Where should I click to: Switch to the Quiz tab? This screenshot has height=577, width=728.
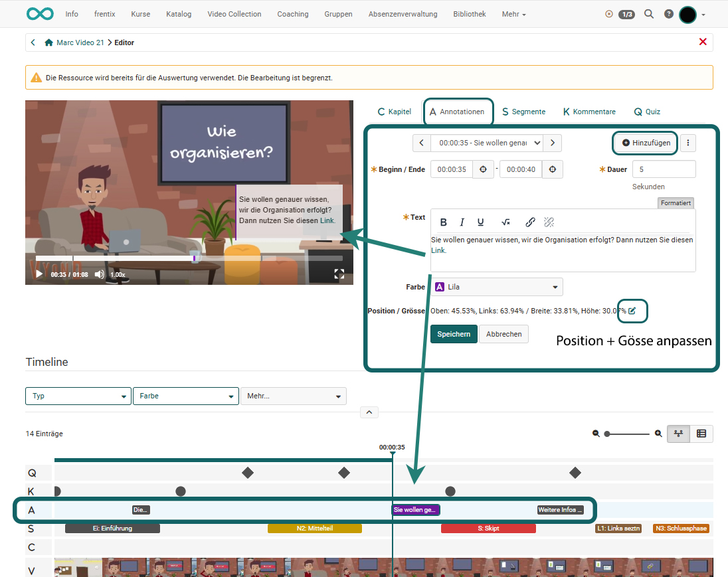(x=646, y=112)
